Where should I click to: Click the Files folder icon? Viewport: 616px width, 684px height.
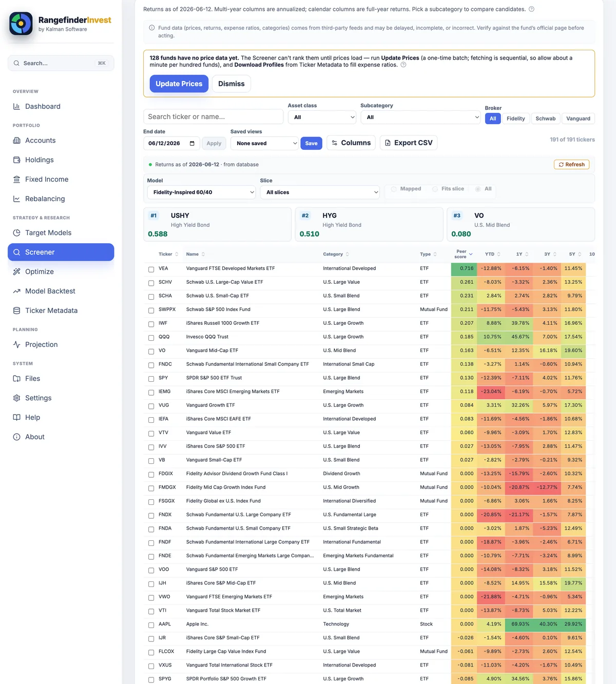pyautogui.click(x=16, y=378)
